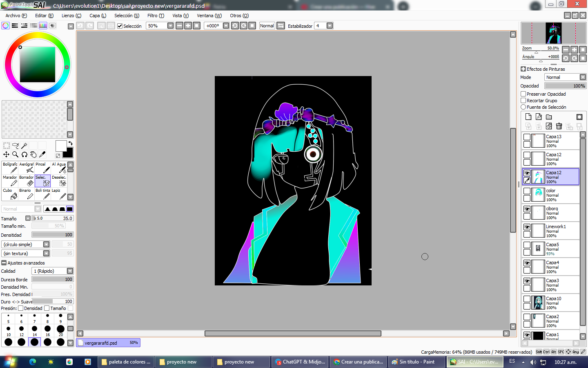The height and width of the screenshot is (368, 588).
Task: Create a new normal layer
Action: coord(528,117)
